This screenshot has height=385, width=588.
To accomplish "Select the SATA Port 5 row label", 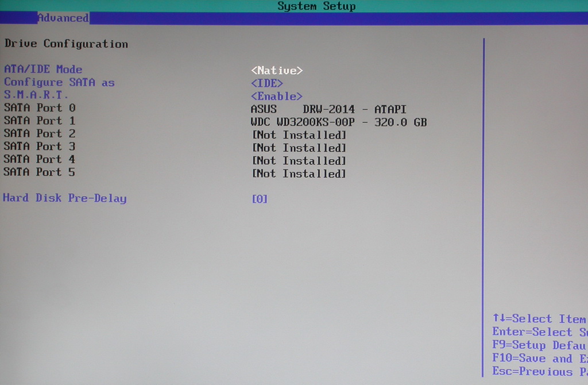I will click(x=40, y=172).
